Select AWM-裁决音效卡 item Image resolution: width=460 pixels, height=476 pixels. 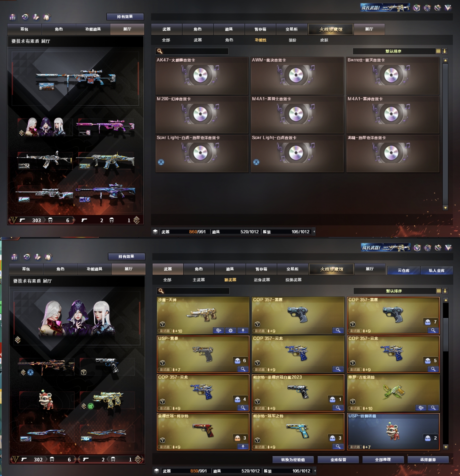pos(297,75)
